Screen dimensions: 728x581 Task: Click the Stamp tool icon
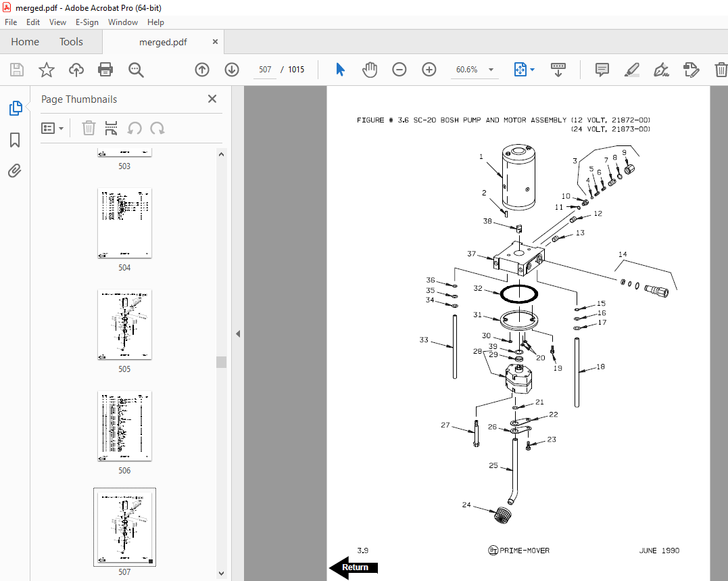pos(691,70)
